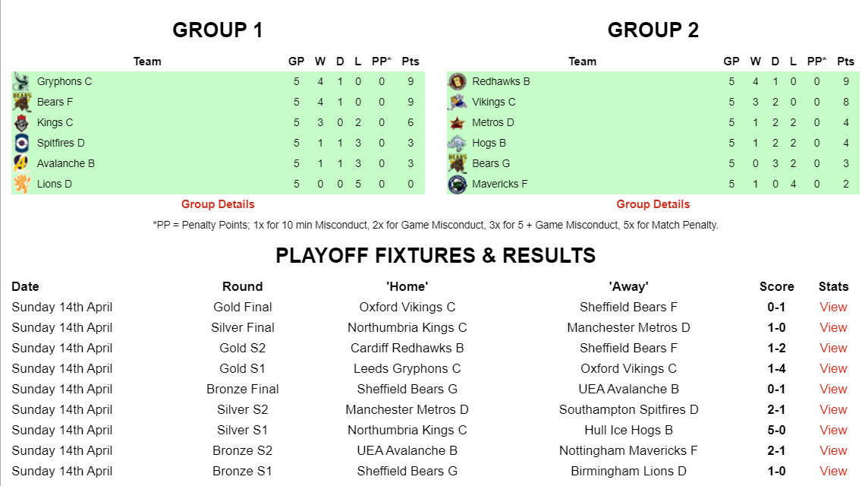Click the Mavericks F team logo
This screenshot has width=868, height=486.
click(x=457, y=184)
